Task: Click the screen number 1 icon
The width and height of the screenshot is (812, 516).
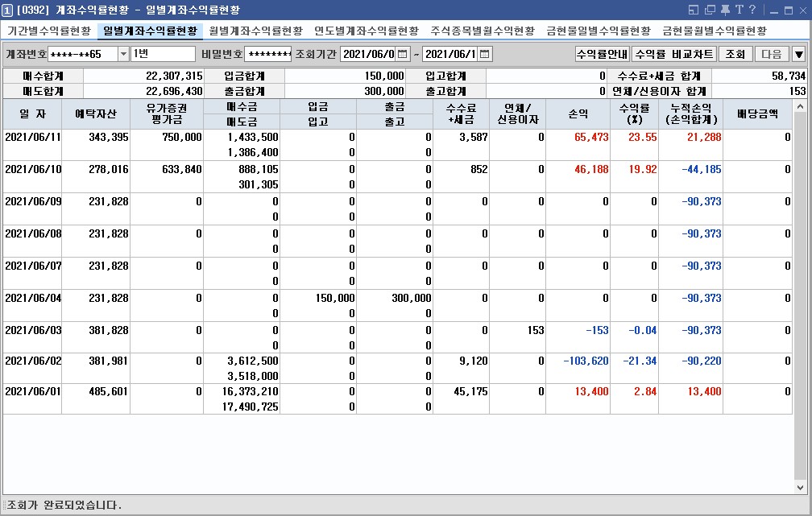Action: (7, 10)
